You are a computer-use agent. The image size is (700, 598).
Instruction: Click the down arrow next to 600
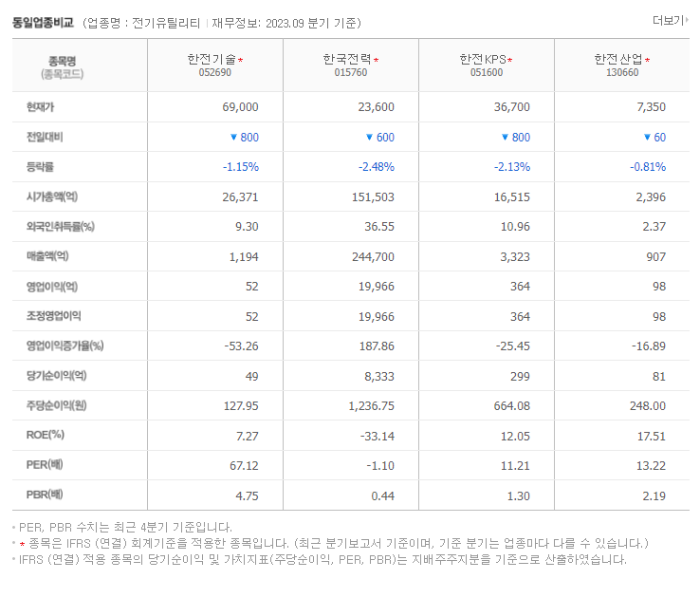(369, 137)
